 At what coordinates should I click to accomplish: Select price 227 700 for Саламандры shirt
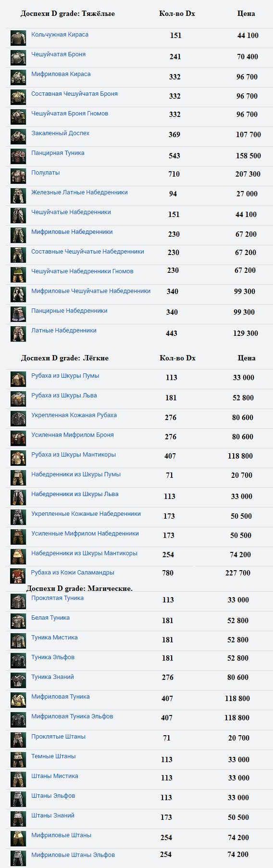click(238, 573)
